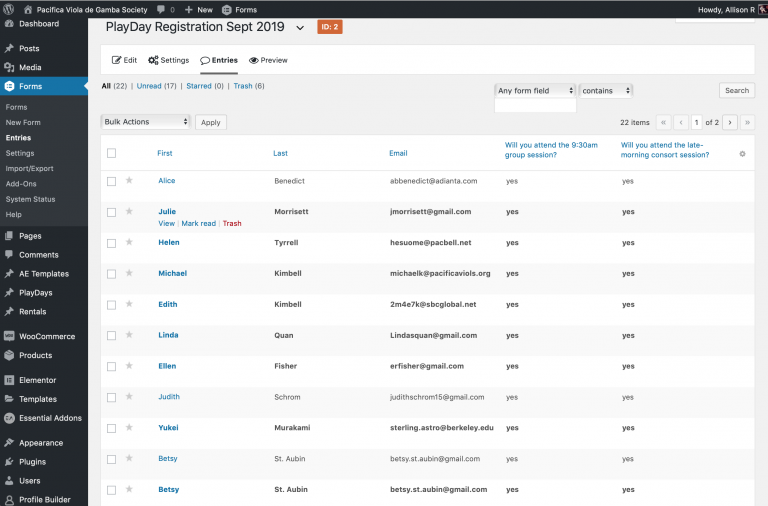Open Import/Export in the Forms submenu
Screen dimensions: 768x506
[x=29, y=169]
